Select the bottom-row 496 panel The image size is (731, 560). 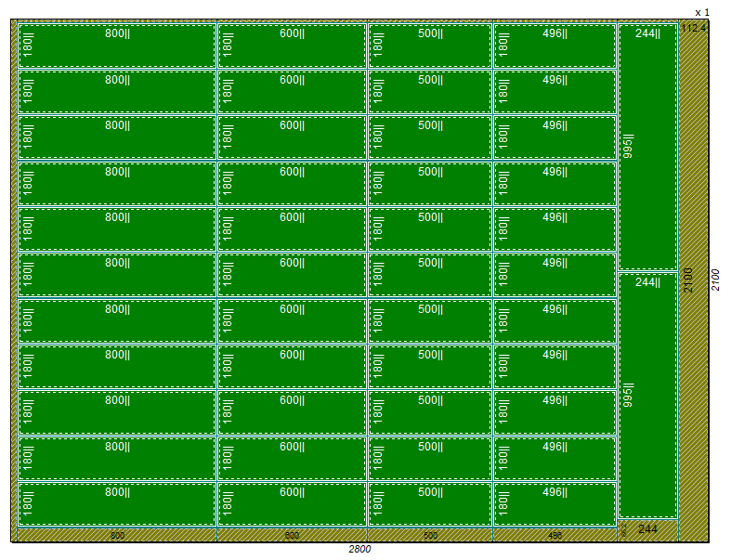[555, 504]
